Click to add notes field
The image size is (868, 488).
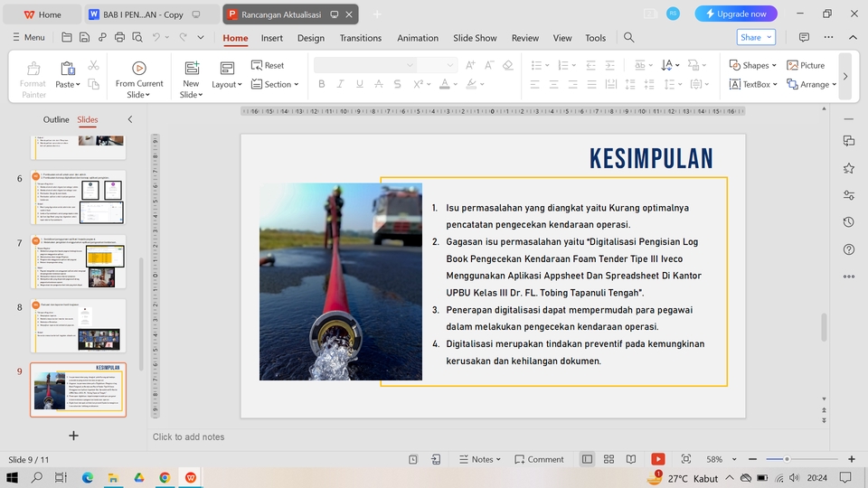487,437
